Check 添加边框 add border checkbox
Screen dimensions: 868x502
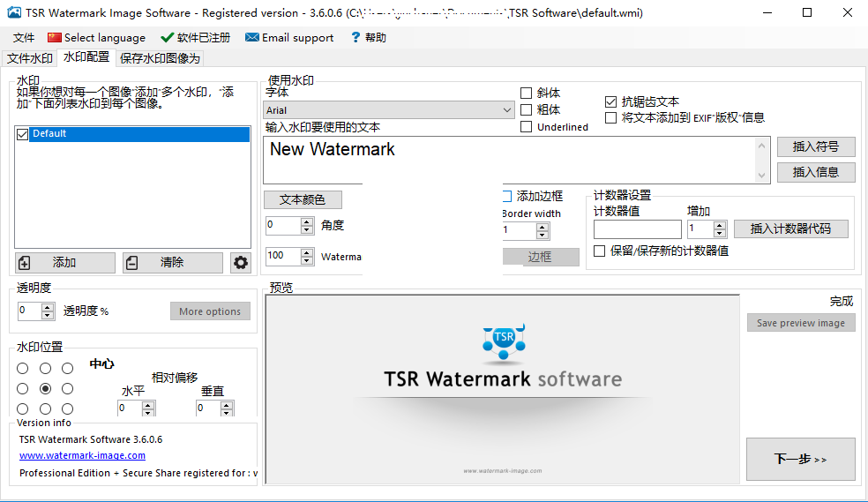507,196
